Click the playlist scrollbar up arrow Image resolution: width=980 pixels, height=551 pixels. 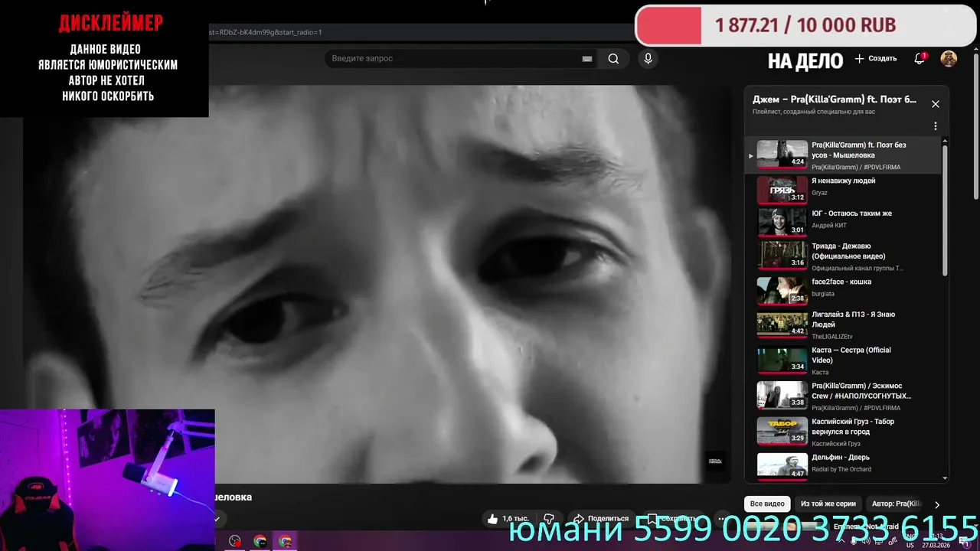pos(945,141)
